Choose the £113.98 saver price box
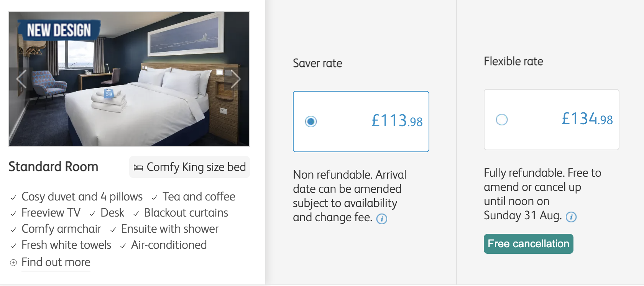The height and width of the screenshot is (286, 644). tap(361, 122)
